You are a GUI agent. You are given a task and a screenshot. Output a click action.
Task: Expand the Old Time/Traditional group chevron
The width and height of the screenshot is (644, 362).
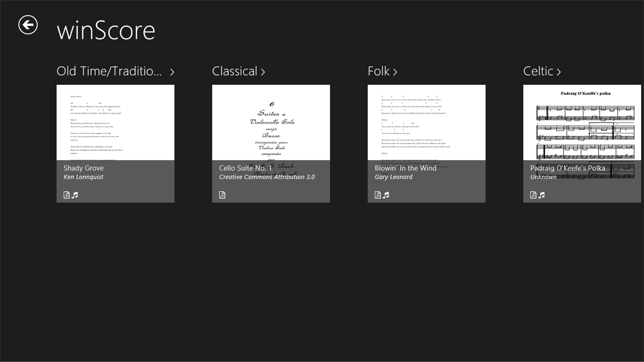coord(172,72)
